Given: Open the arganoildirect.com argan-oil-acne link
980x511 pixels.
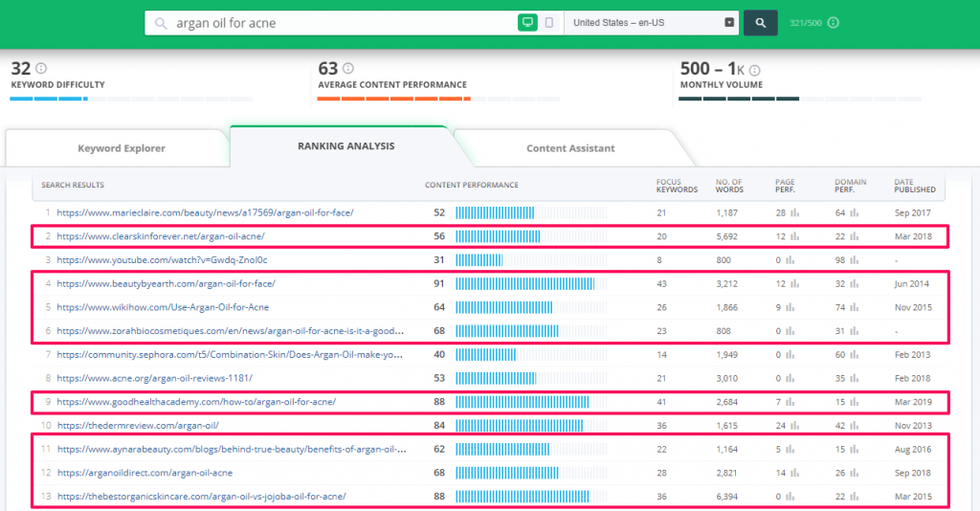Looking at the screenshot, I should coord(145,473).
